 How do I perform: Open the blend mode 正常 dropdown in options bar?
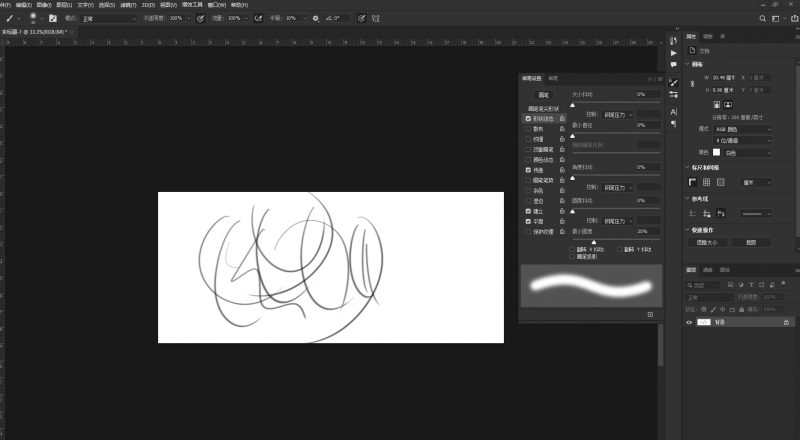coord(110,18)
